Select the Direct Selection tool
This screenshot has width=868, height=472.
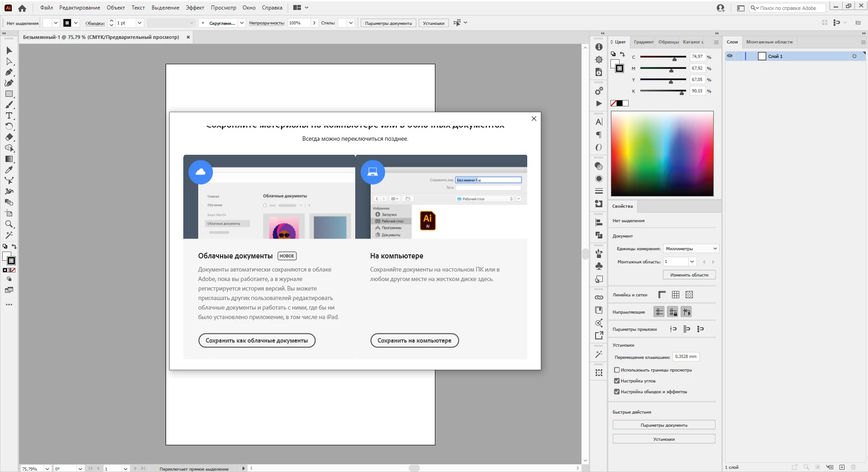point(9,61)
